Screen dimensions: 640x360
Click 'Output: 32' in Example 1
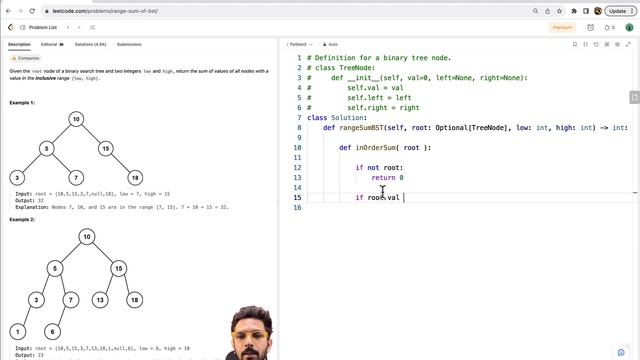[29, 200]
